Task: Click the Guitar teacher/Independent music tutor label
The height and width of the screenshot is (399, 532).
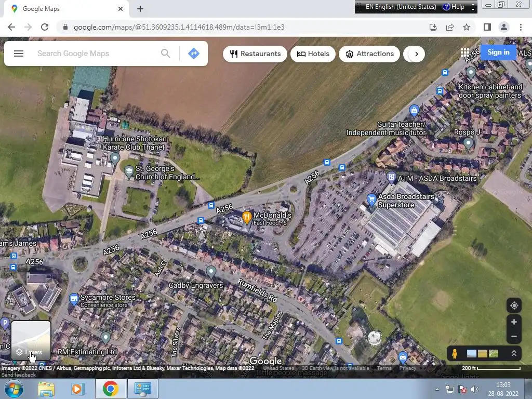Action: (386, 129)
